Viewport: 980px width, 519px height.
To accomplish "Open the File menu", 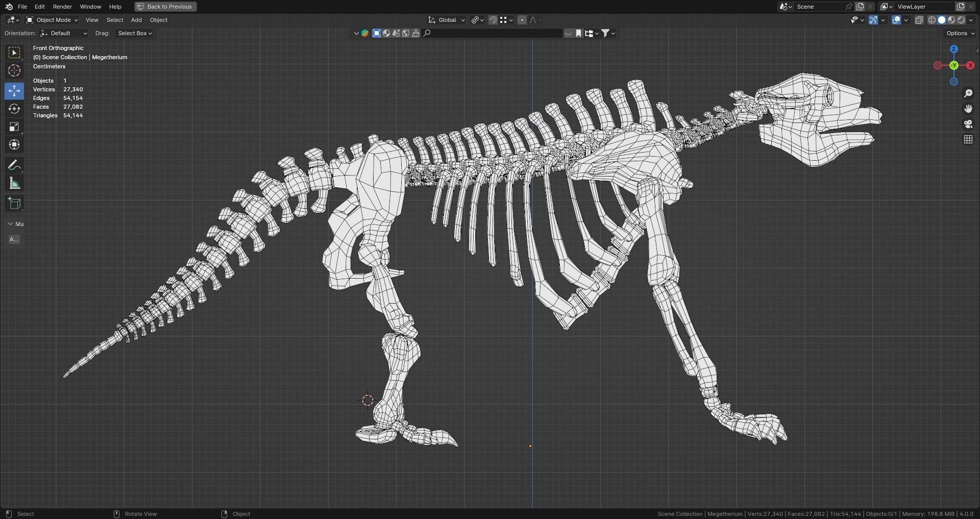I will [x=22, y=7].
